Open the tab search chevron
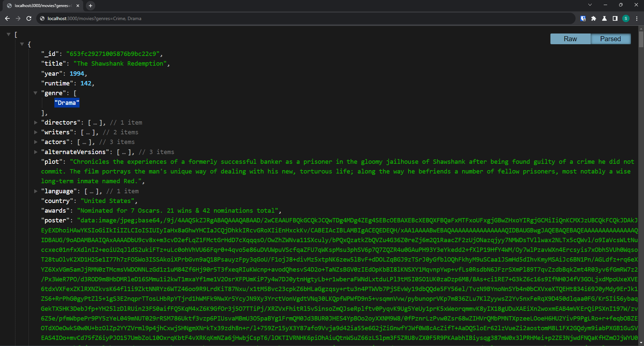 tap(590, 5)
